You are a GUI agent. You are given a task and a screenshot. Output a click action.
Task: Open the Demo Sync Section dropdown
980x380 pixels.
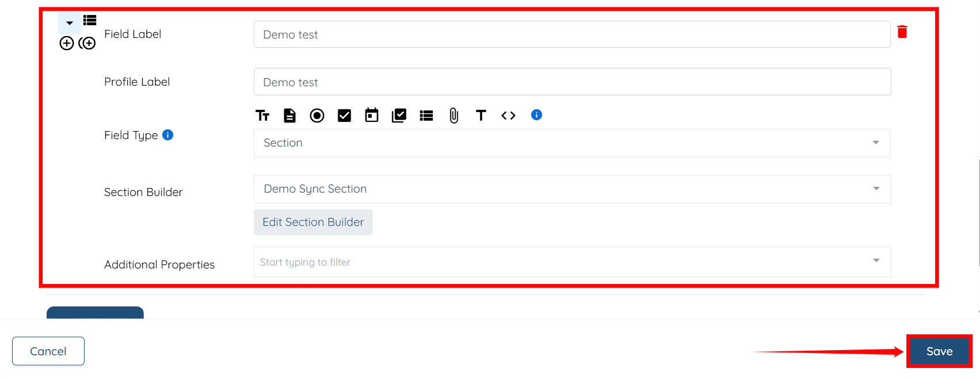[x=571, y=189]
